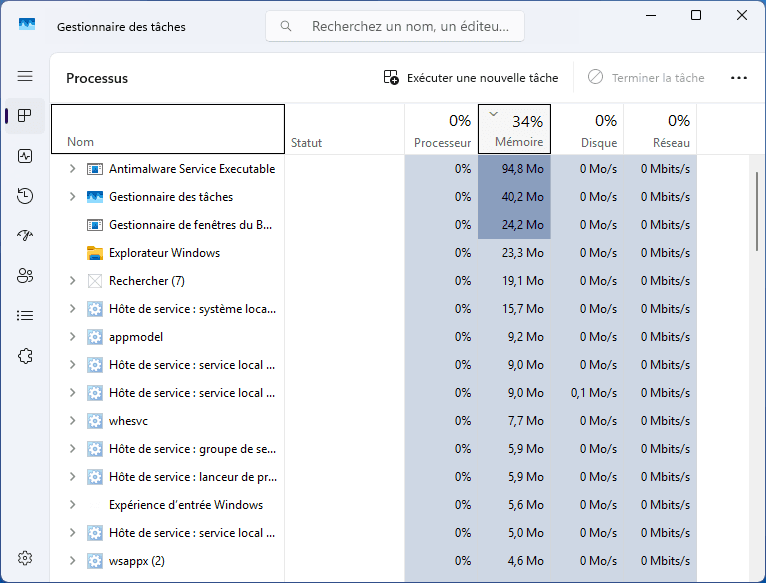This screenshot has height=583, width=766.
Task: Open App history from sidebar
Action: pos(25,196)
